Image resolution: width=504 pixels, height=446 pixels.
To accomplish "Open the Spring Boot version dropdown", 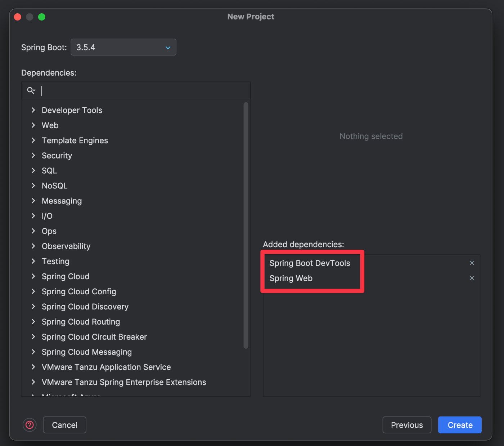I will point(123,47).
